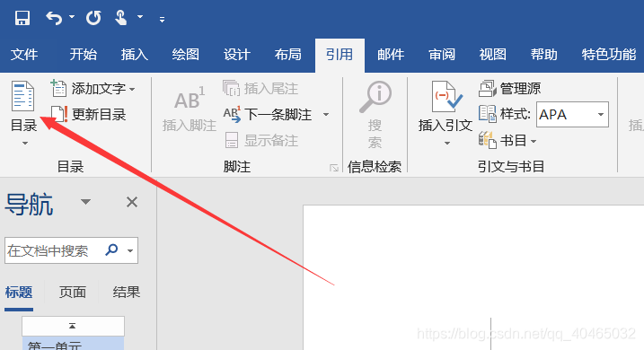Screen dimensions: 644x350
Task: Open the undo history dropdown arrow
Action: [x=72, y=17]
